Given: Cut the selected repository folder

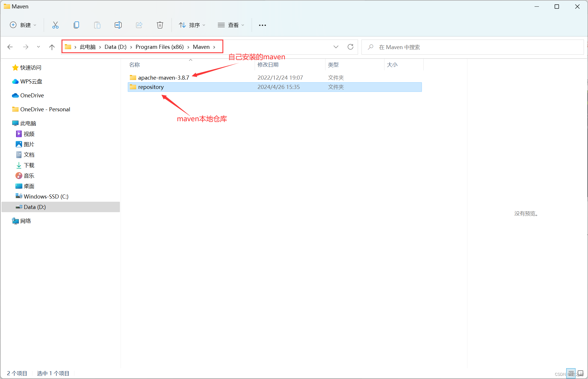Looking at the screenshot, I should click(x=55, y=25).
